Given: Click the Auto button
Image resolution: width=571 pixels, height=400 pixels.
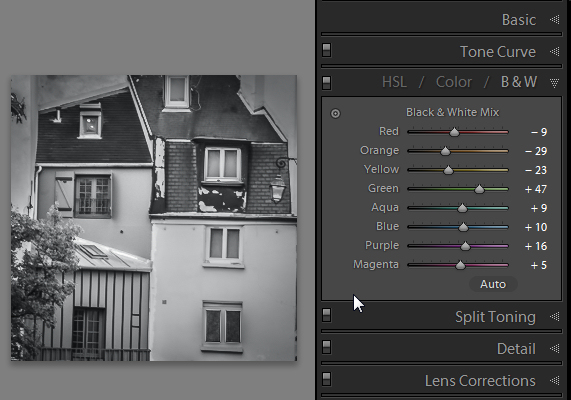Looking at the screenshot, I should (x=493, y=284).
